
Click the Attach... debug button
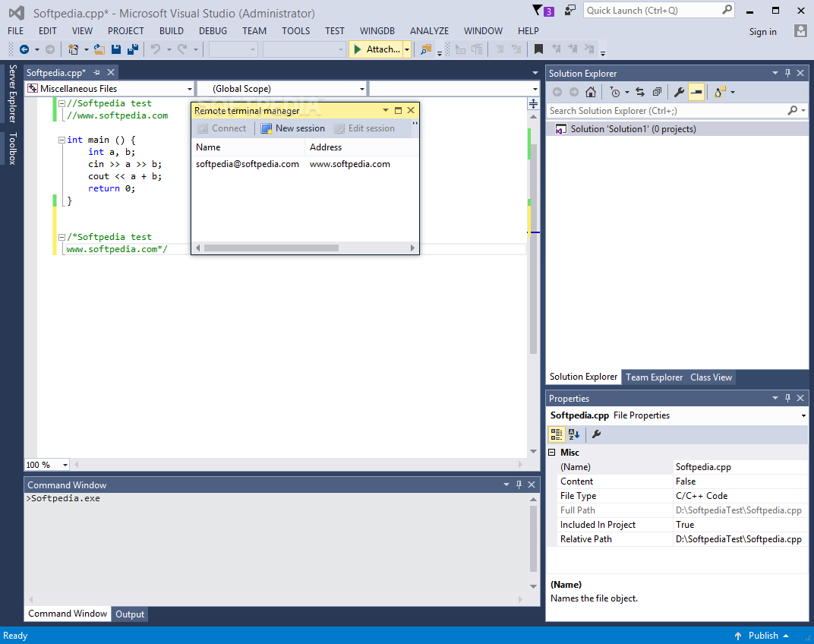pos(377,49)
